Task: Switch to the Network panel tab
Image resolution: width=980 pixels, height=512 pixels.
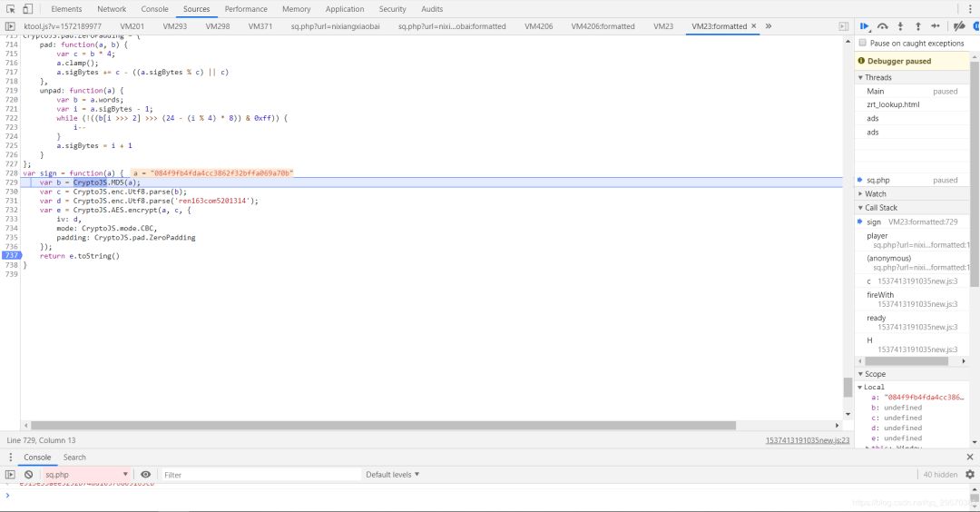Action: click(112, 9)
